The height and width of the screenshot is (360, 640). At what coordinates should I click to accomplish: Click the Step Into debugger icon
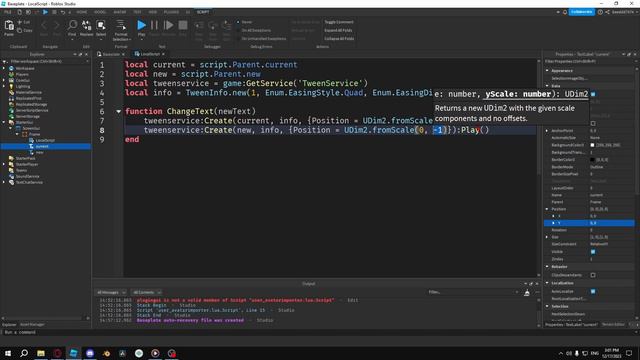tap(199, 26)
